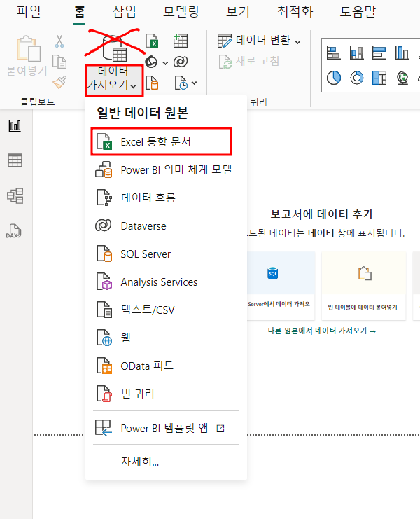The height and width of the screenshot is (519, 420).
Task: Select 텍스트/CSV menu item
Action: coord(166,310)
